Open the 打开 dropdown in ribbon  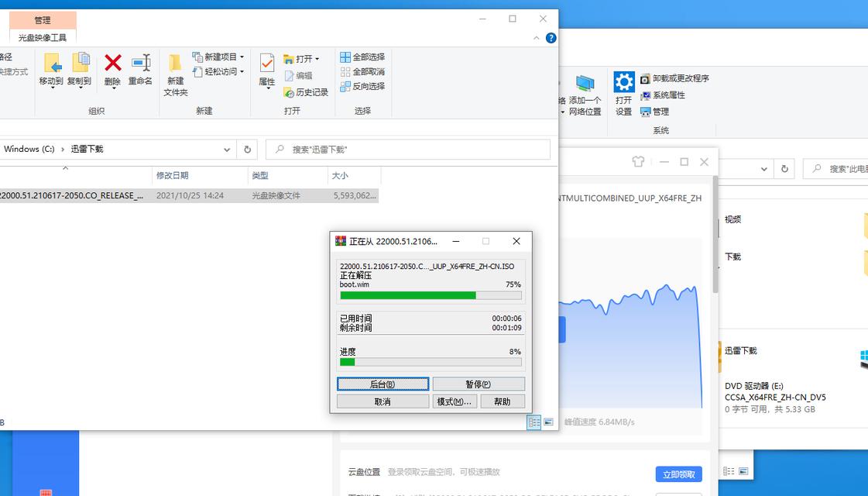tap(301, 59)
